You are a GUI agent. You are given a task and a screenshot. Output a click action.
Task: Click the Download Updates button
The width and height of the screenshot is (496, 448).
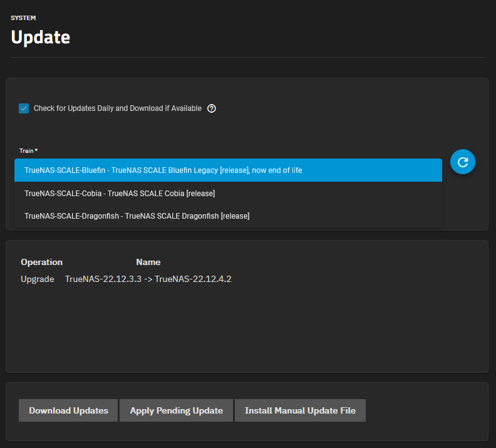coord(68,410)
